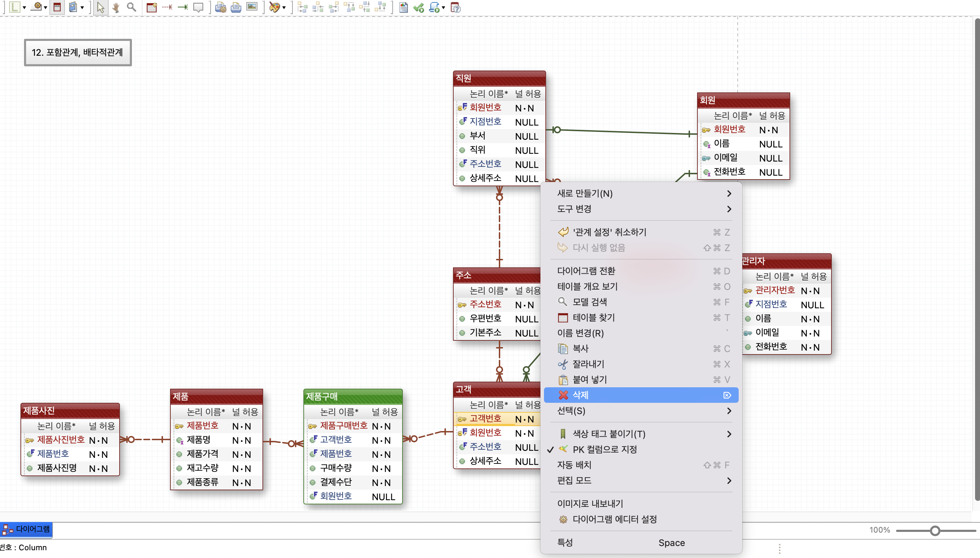
Task: Click the last alignment distribute icon in toolbar
Action: (x=380, y=7)
